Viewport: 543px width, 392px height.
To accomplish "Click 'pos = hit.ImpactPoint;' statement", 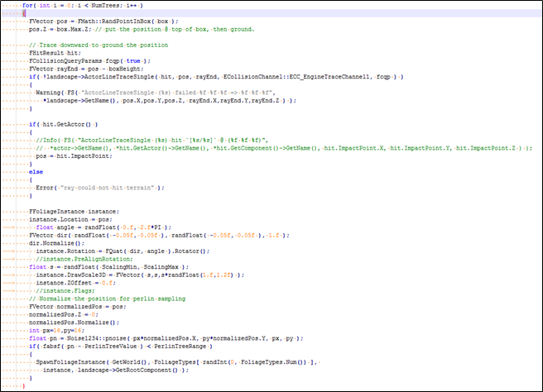I will (x=74, y=156).
